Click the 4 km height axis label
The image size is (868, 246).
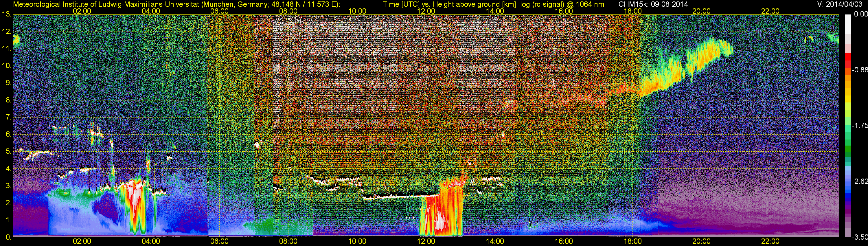(x=8, y=169)
